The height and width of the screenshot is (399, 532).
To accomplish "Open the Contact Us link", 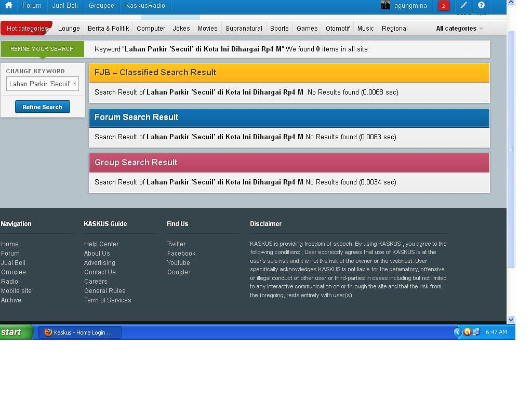I will click(100, 272).
